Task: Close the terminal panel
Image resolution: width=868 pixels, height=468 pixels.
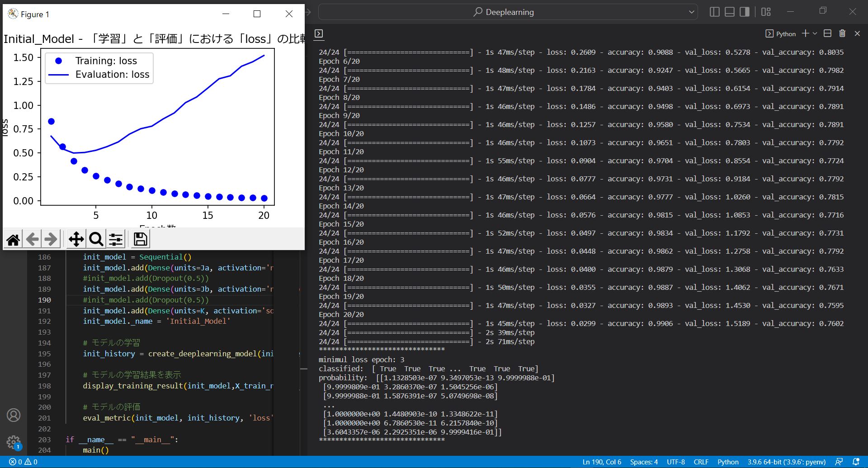Action: coord(857,33)
